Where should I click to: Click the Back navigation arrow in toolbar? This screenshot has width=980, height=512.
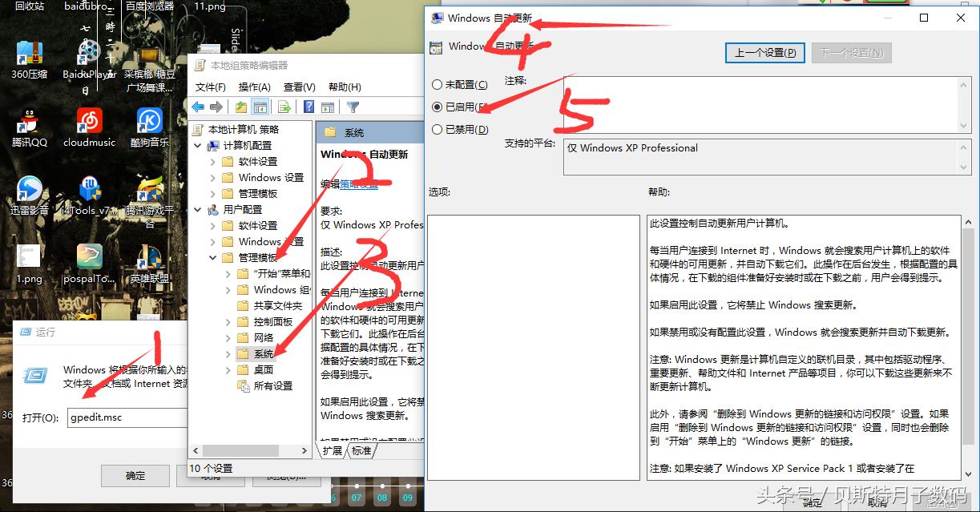coord(198,106)
